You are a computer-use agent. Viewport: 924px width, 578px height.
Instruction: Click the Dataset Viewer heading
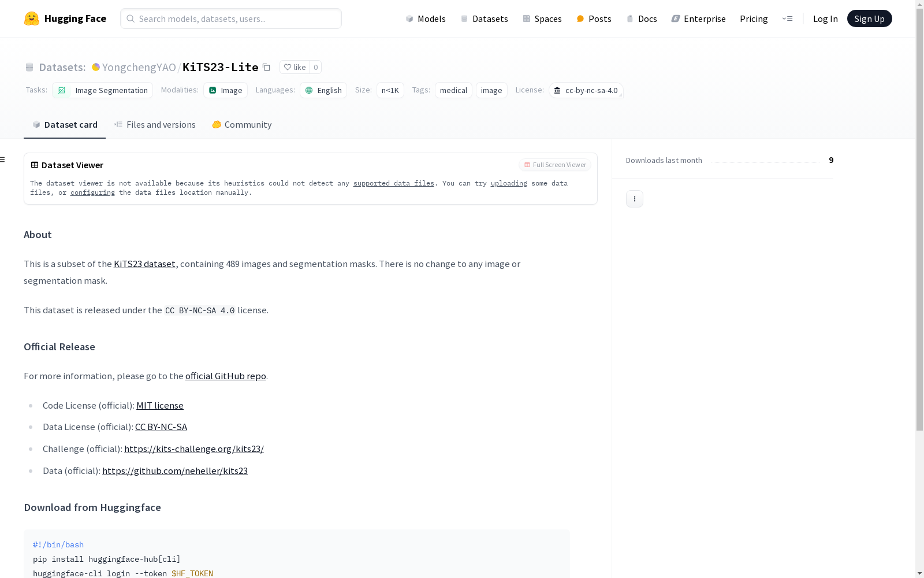[72, 165]
